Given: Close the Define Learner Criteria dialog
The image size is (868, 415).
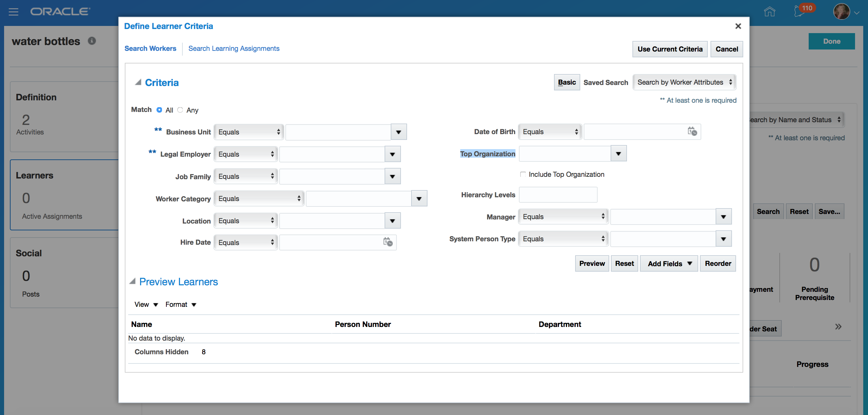Looking at the screenshot, I should pyautogui.click(x=738, y=26).
